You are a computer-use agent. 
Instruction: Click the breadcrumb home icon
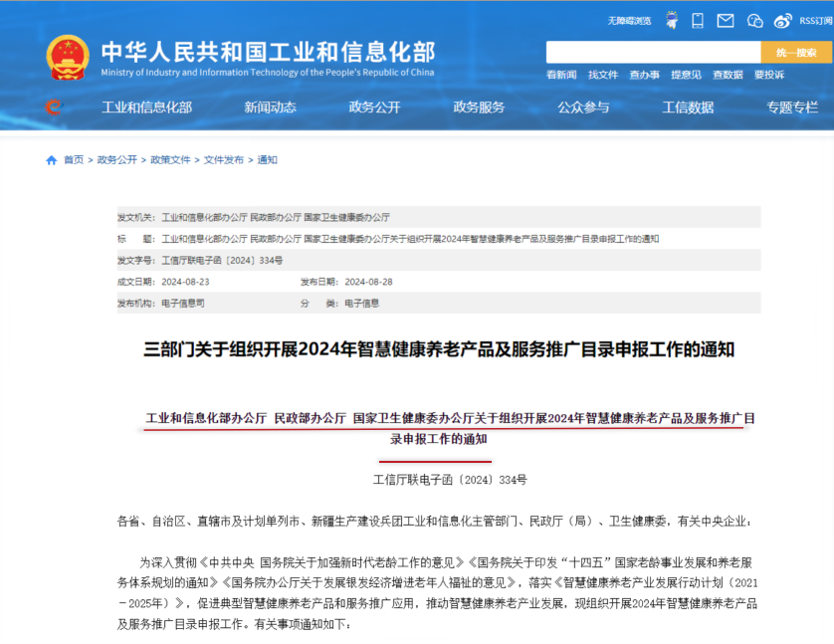52,160
